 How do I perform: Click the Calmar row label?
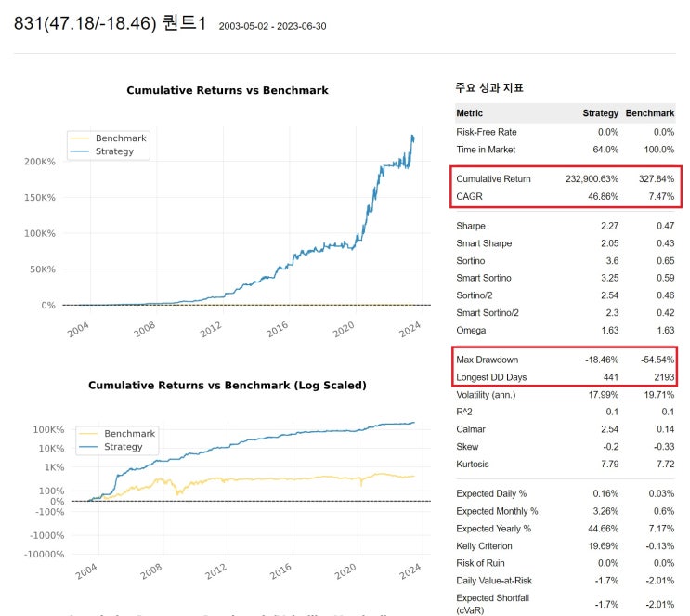pos(471,429)
